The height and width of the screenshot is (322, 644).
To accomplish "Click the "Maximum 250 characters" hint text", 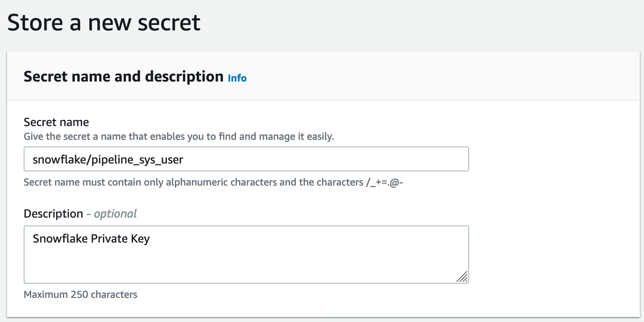I will point(81,295).
